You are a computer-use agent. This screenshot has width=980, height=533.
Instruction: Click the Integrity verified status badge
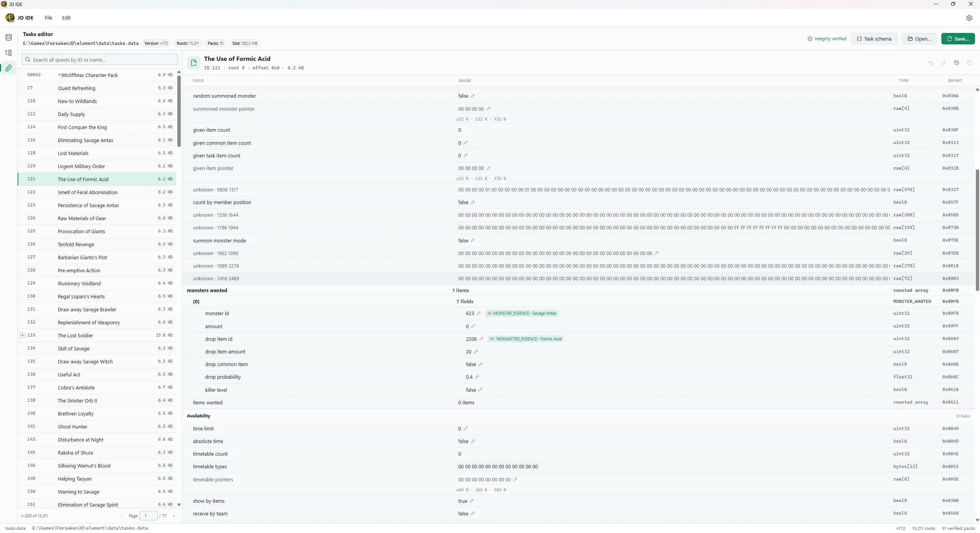tap(827, 39)
